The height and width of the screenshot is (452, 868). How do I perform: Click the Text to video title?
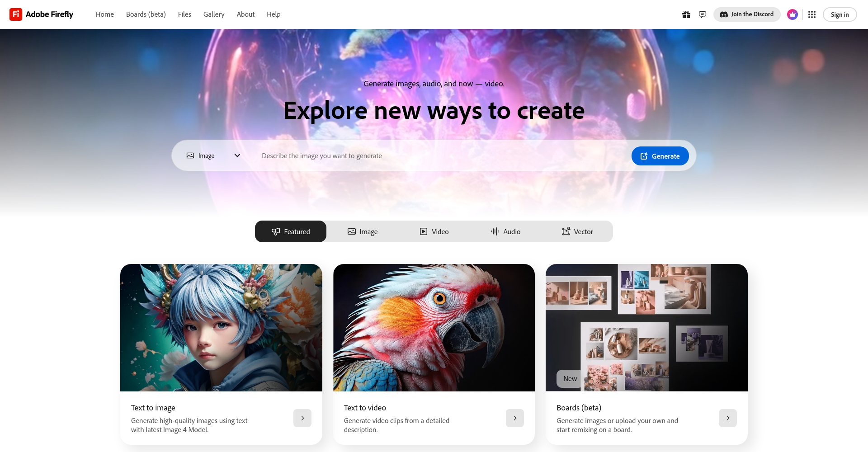365,408
